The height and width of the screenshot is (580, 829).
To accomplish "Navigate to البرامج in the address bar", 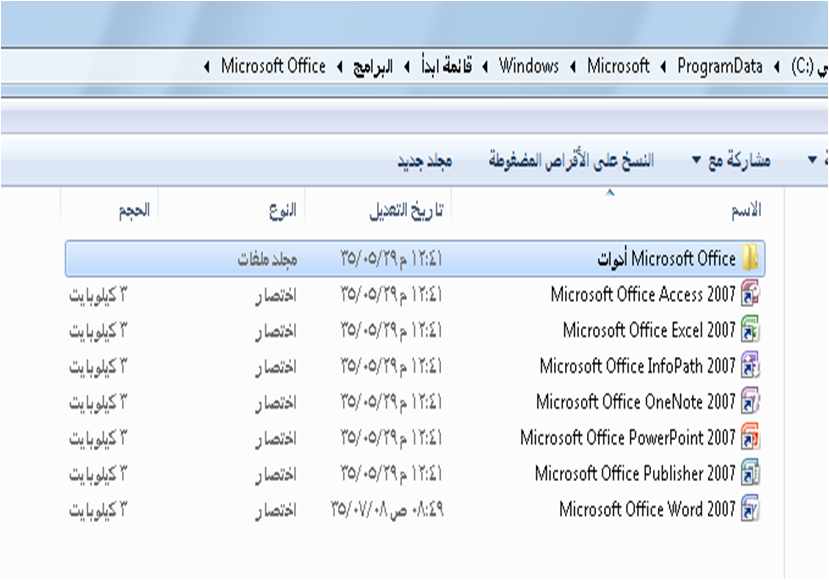I will coord(373,67).
